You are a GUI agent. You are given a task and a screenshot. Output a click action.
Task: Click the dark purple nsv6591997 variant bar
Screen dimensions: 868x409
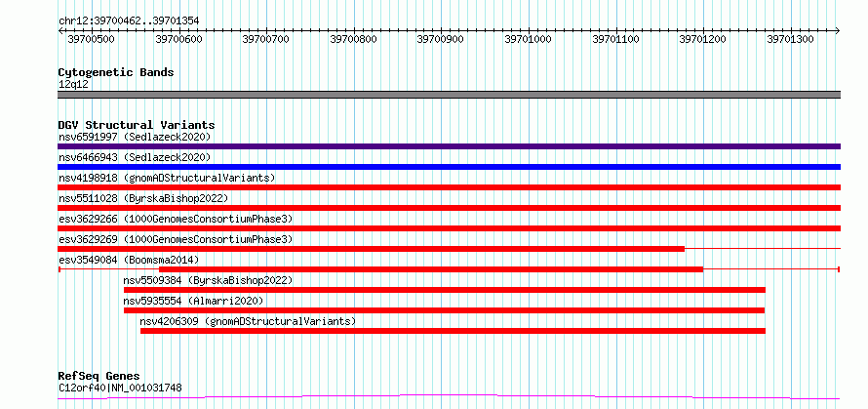[449, 146]
